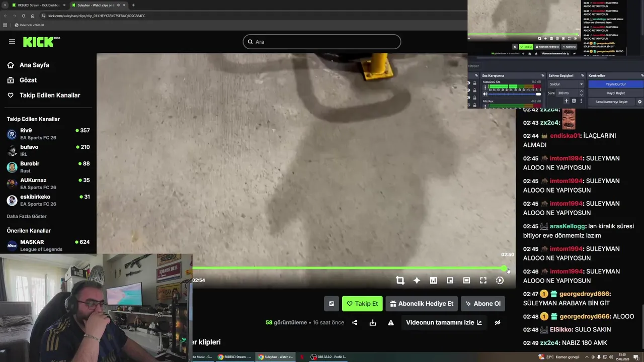
Task: Enable picture-in-picture mini player
Action: coord(450,281)
